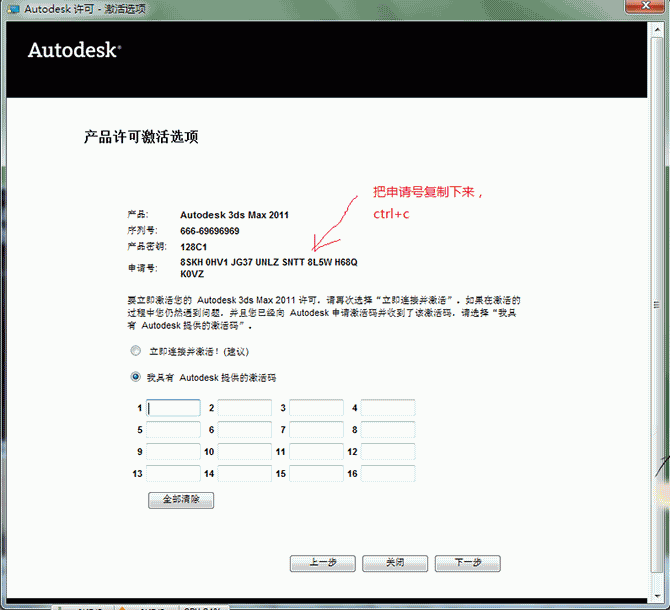The width and height of the screenshot is (670, 610).
Task: Click the 产品许可激活选项 heading
Action: coord(141,137)
